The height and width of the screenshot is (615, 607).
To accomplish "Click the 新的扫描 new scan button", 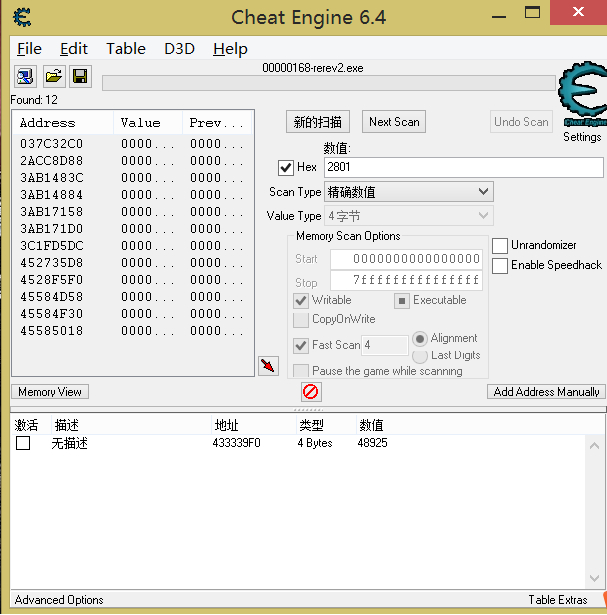I will tap(318, 122).
